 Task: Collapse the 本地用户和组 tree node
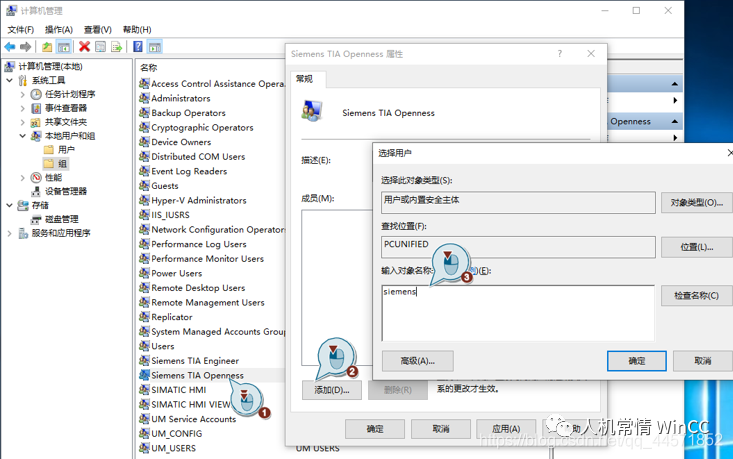[x=22, y=136]
